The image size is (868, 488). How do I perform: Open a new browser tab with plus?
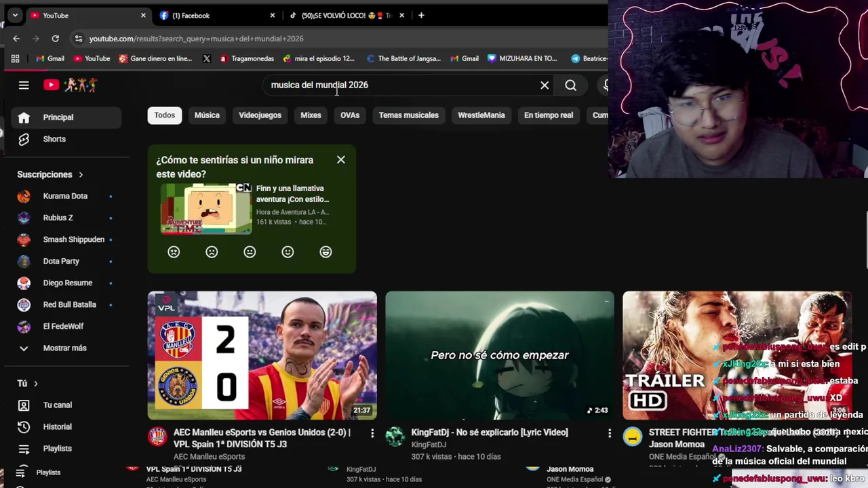421,15
